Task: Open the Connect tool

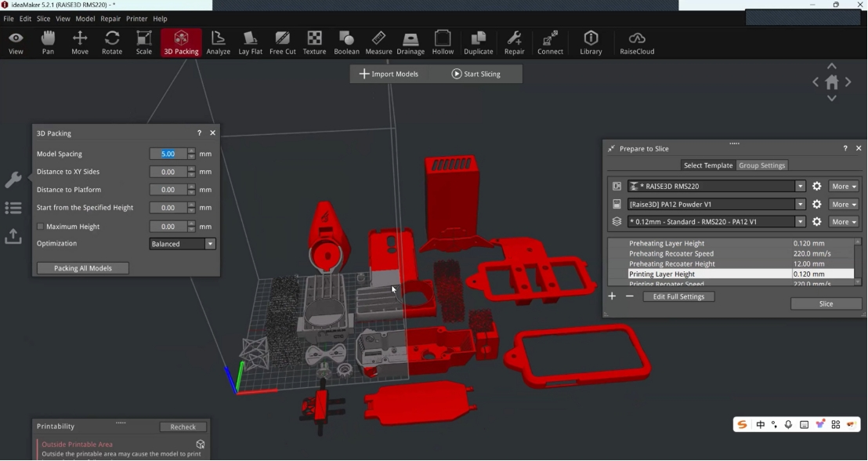Action: (550, 42)
